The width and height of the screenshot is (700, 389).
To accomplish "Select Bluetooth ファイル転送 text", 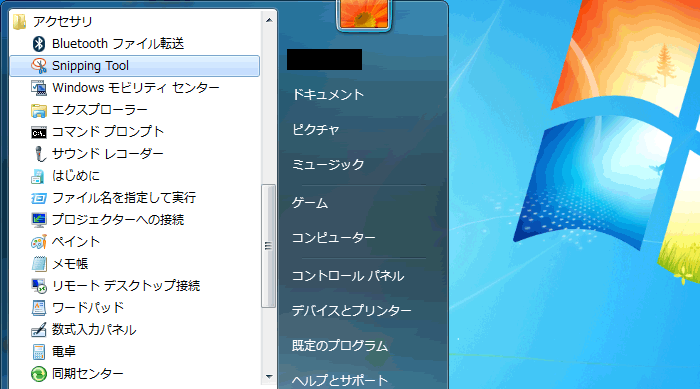I will pyautogui.click(x=118, y=44).
